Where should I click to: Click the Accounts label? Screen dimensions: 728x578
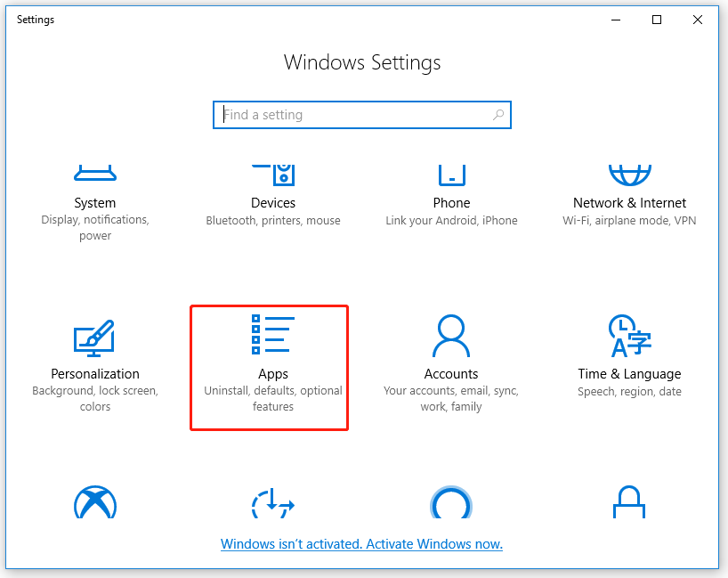click(451, 374)
